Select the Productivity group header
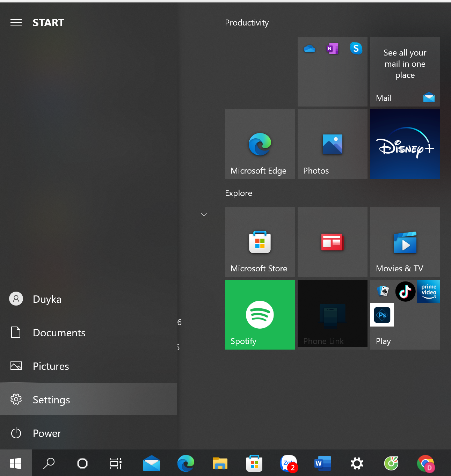 pyautogui.click(x=247, y=23)
